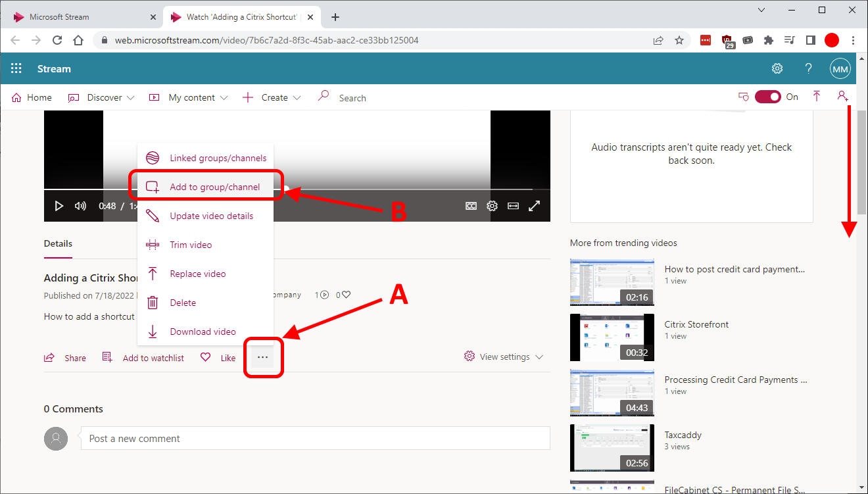
Task: Open Chrome side panel icon
Action: tap(811, 40)
